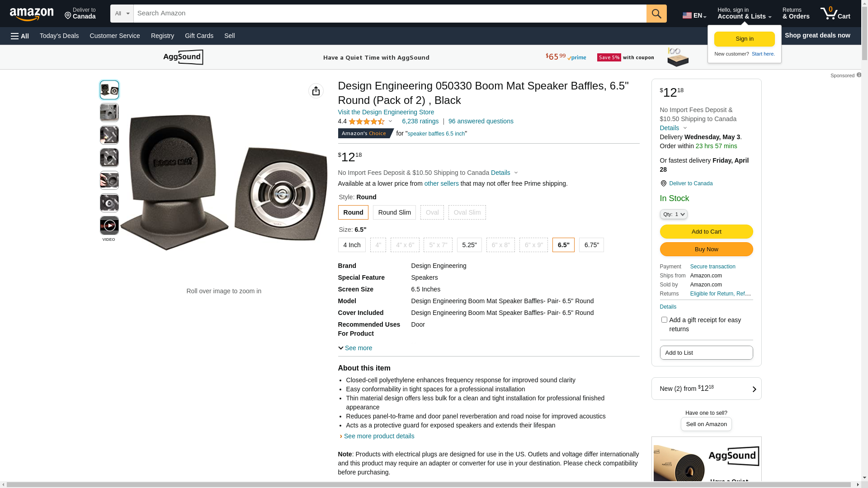Tick the gift receipt checkbox
The height and width of the screenshot is (488, 868).
664,320
